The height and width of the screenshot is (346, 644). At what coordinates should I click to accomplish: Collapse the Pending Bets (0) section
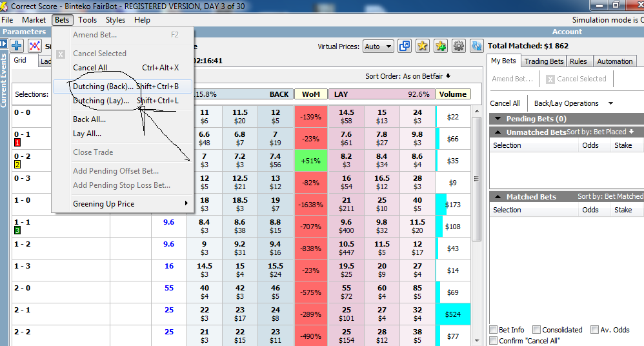498,119
